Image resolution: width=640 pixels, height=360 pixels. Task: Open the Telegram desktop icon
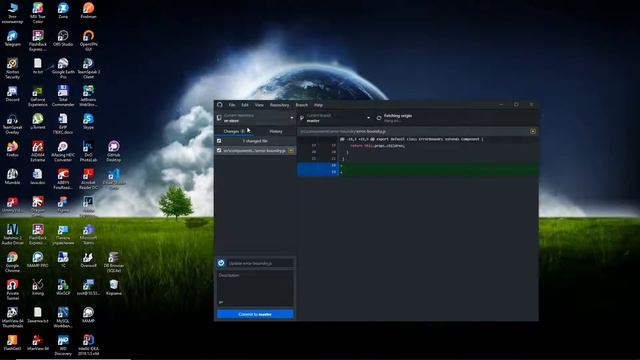click(x=12, y=38)
